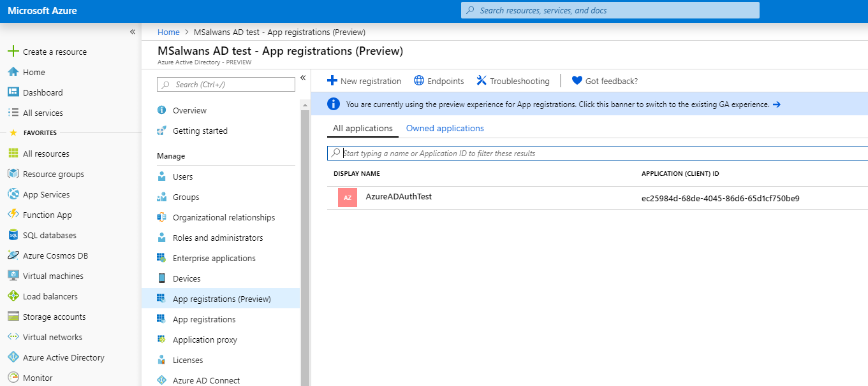Click the 'MSalwans AD test - App registrations (Preview)' breadcrumb
Viewport: 868px width, 386px height.
[279, 32]
